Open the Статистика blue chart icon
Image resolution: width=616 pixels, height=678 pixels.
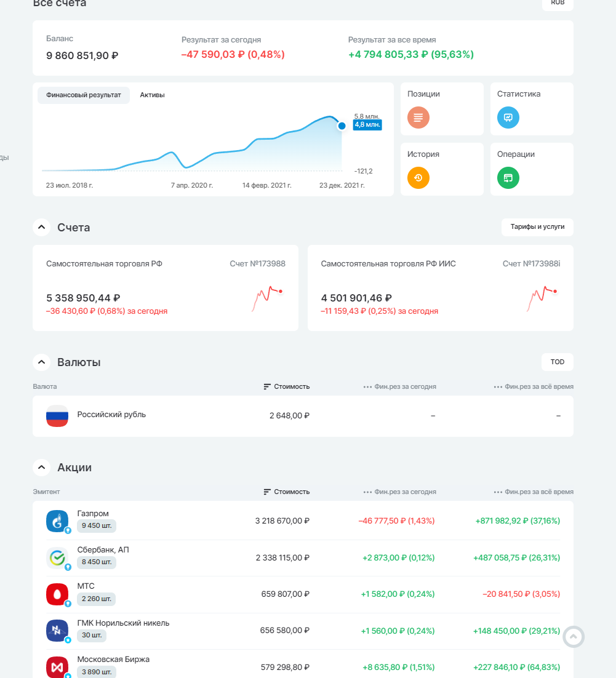pyautogui.click(x=508, y=118)
